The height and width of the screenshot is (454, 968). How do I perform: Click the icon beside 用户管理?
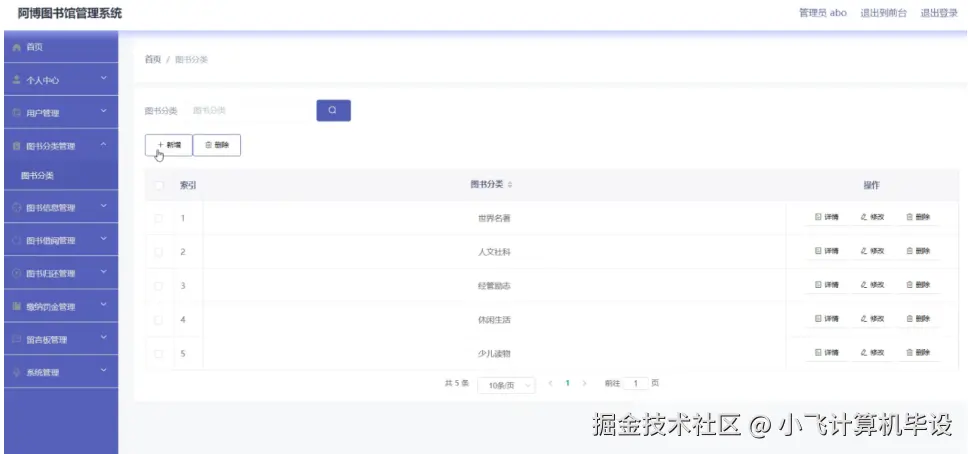coord(17,113)
